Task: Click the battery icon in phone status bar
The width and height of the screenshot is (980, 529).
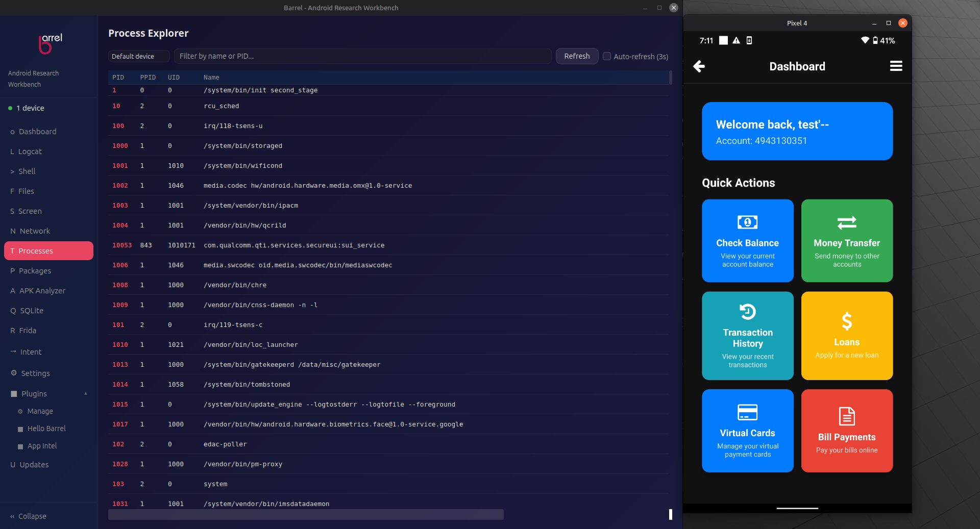Action: [875, 40]
